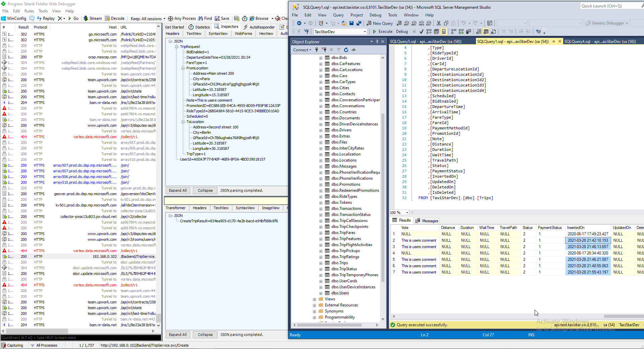
Task: Click Save in the Fiddler toolbar
Action: pyautogui.click(x=222, y=18)
